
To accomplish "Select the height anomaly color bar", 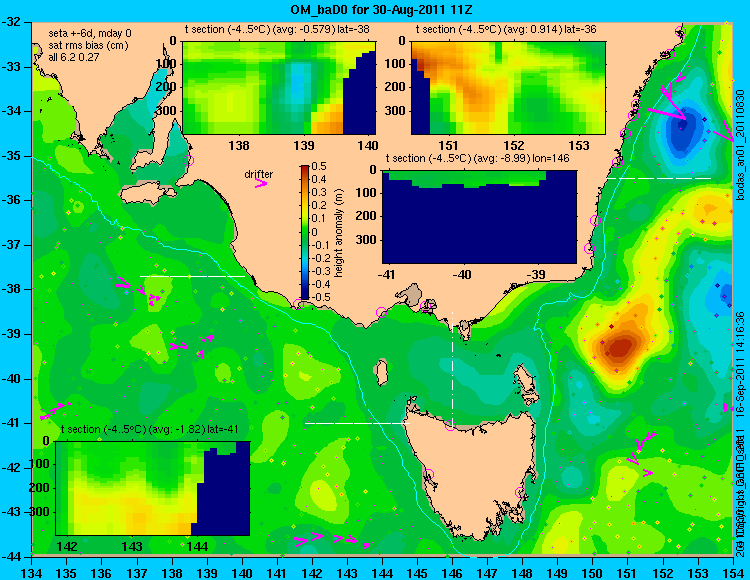I will pyautogui.click(x=305, y=233).
